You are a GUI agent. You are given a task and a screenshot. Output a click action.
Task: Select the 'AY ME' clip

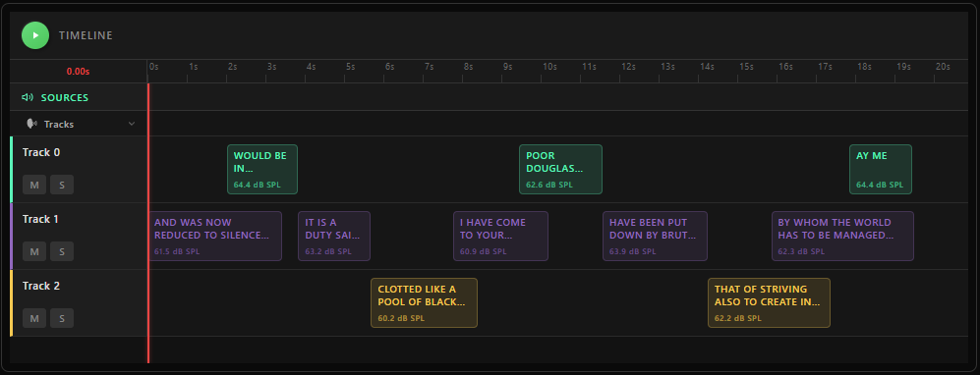(x=881, y=169)
